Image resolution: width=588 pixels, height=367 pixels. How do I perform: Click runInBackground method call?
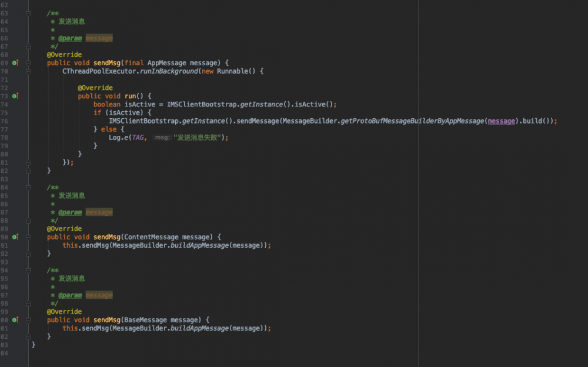[x=169, y=71]
